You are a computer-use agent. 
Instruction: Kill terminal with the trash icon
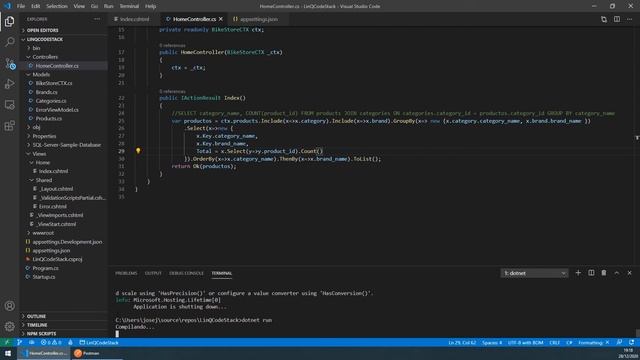604,273
